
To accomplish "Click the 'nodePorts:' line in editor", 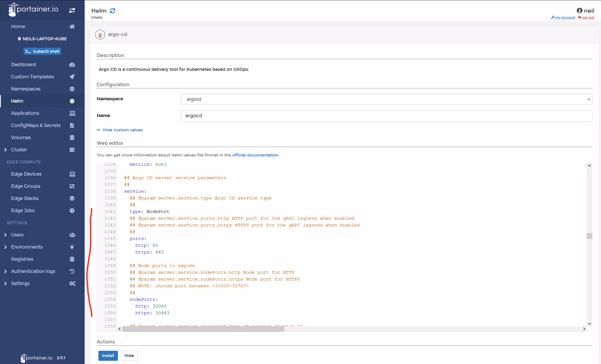I will [144, 299].
